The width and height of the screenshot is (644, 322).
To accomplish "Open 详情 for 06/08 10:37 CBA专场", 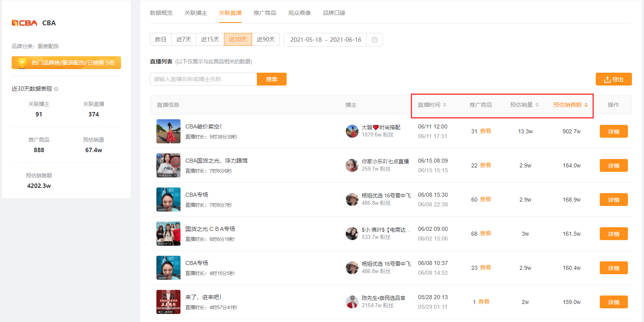I will coord(614,268).
